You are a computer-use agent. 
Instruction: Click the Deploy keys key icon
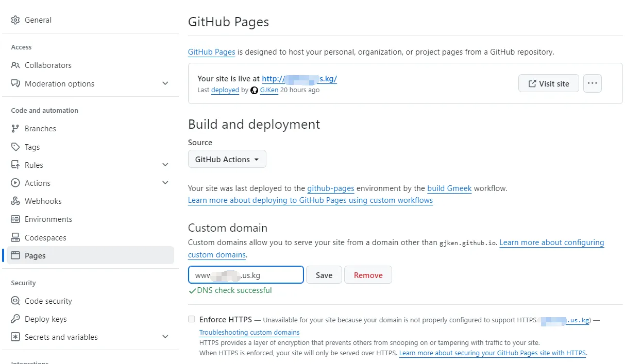tap(15, 319)
